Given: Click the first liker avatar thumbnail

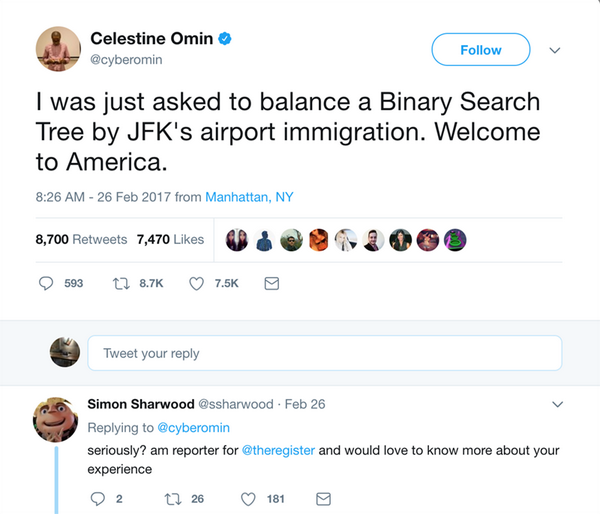Looking at the screenshot, I should pos(238,240).
